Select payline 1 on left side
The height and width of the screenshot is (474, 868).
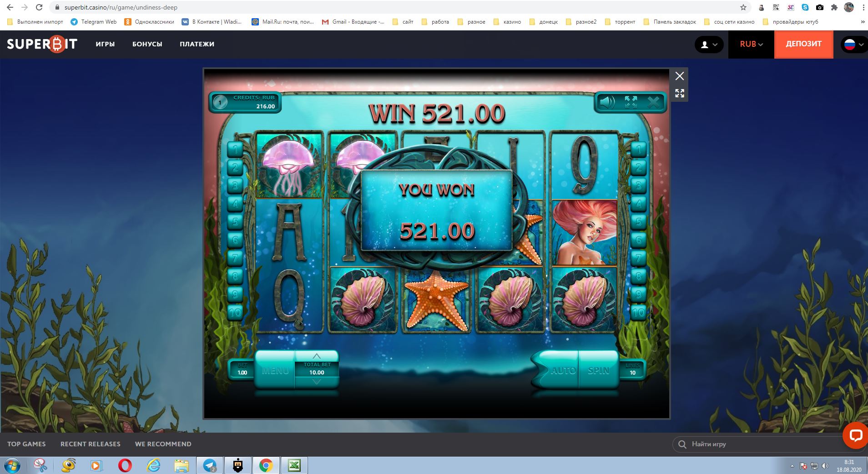click(x=235, y=149)
